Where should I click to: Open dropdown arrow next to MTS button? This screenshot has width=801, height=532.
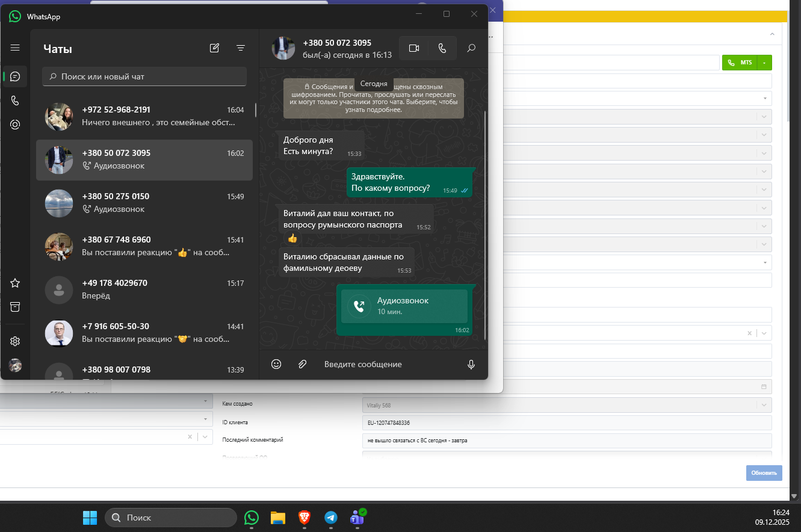[764, 63]
